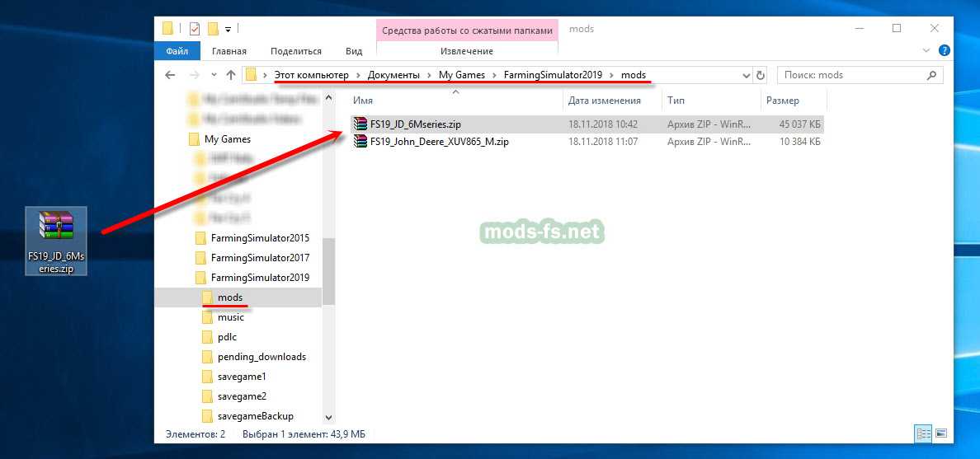Select My Games in navigation tree

pos(228,139)
